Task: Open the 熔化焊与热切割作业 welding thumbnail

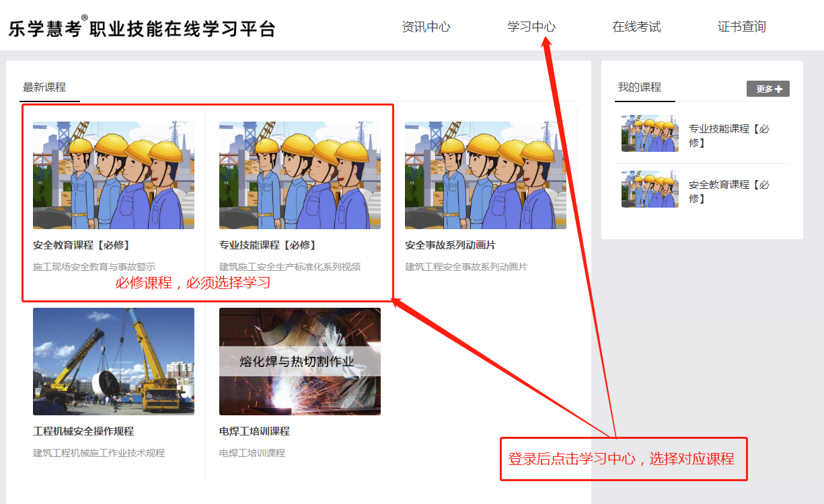Action: (300, 362)
